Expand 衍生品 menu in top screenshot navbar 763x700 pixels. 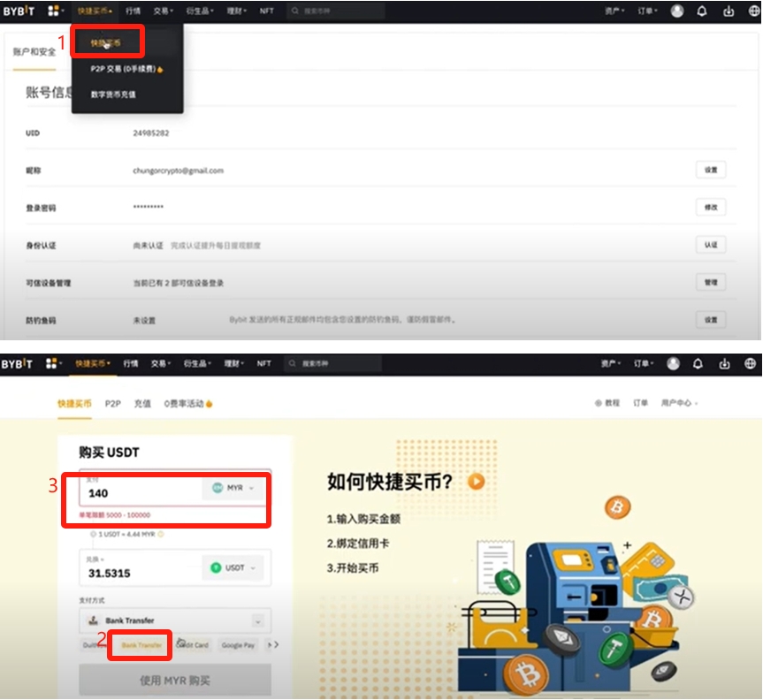tap(200, 11)
